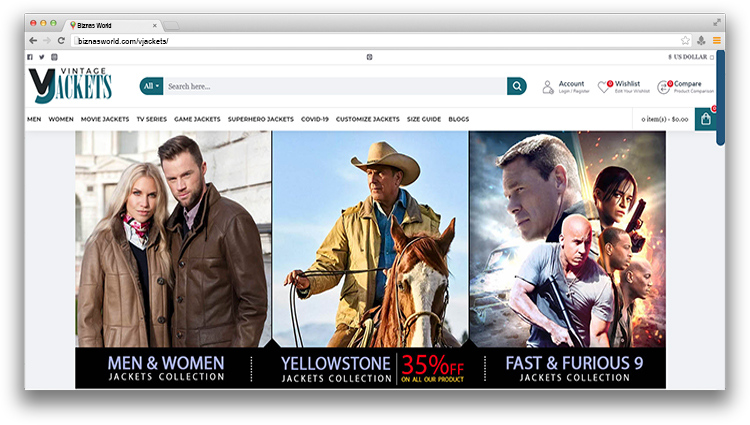Open Men & Women jackets banner image

click(173, 239)
